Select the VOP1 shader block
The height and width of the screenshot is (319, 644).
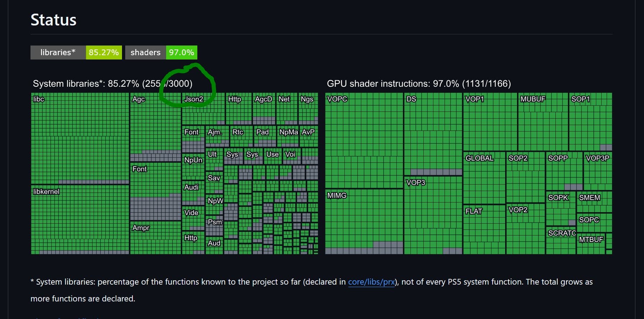tap(490, 122)
